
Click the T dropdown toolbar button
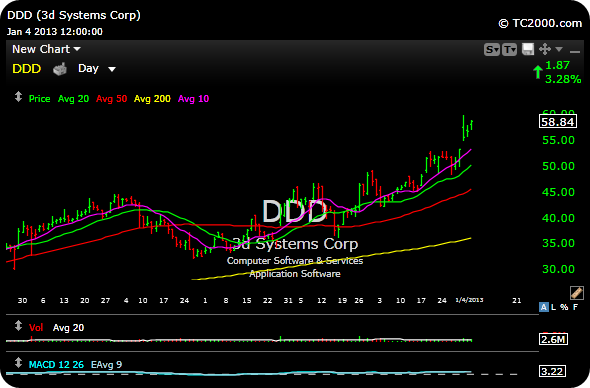tap(509, 49)
